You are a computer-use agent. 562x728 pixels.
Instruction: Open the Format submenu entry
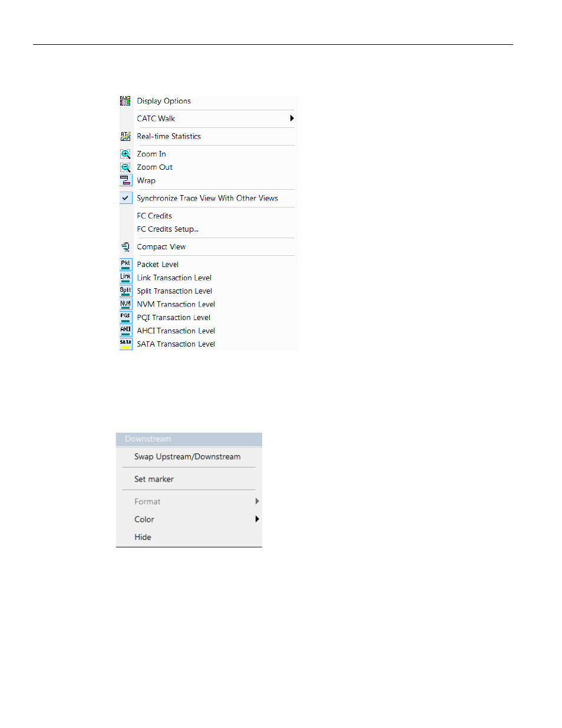click(x=147, y=502)
